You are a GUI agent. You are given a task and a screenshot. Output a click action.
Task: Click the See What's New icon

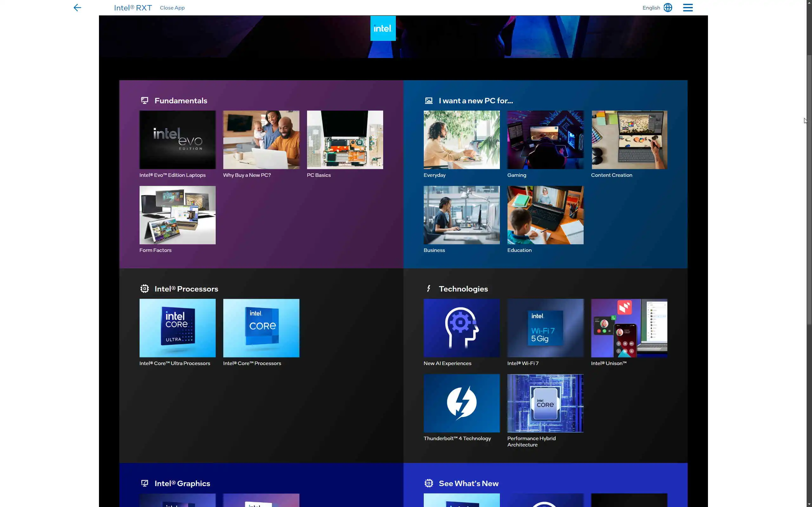click(429, 483)
